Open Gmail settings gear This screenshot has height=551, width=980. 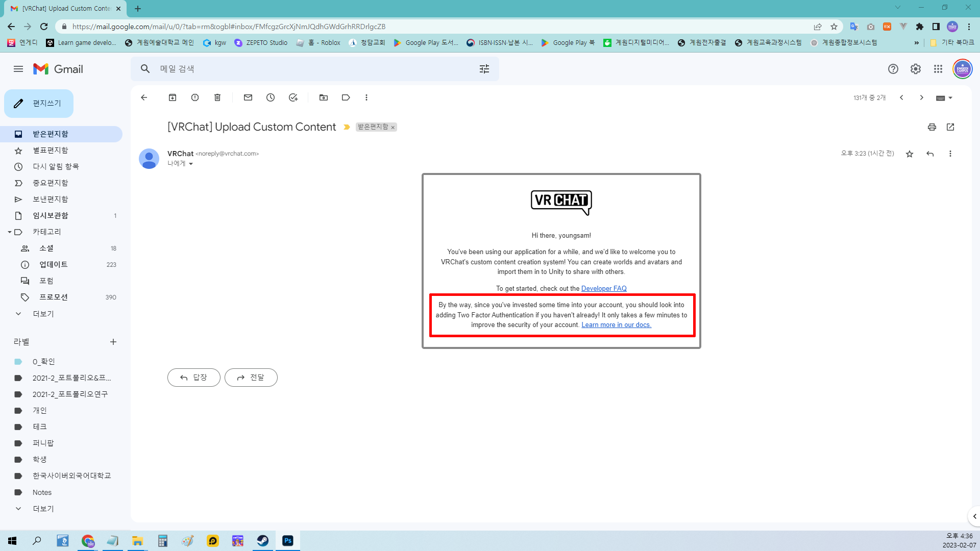click(916, 69)
